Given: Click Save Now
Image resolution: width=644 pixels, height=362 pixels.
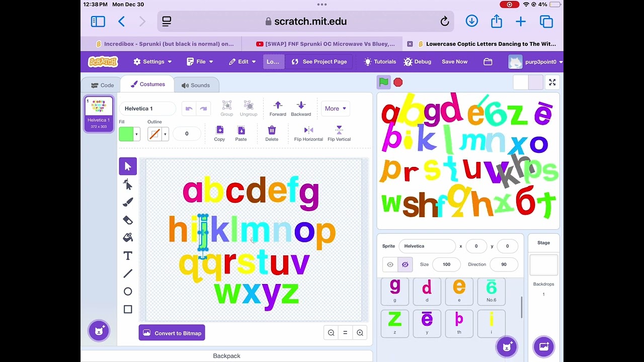Looking at the screenshot, I should tap(455, 62).
